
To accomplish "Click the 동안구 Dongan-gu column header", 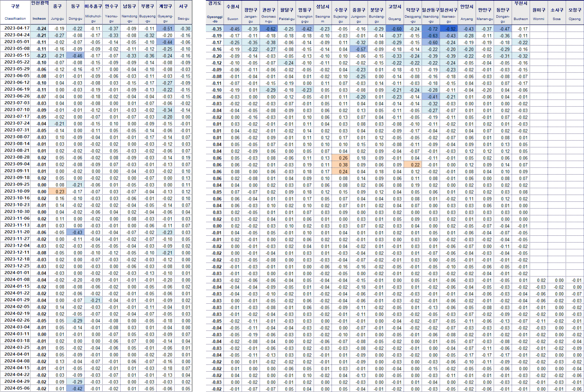I will click(503, 12).
